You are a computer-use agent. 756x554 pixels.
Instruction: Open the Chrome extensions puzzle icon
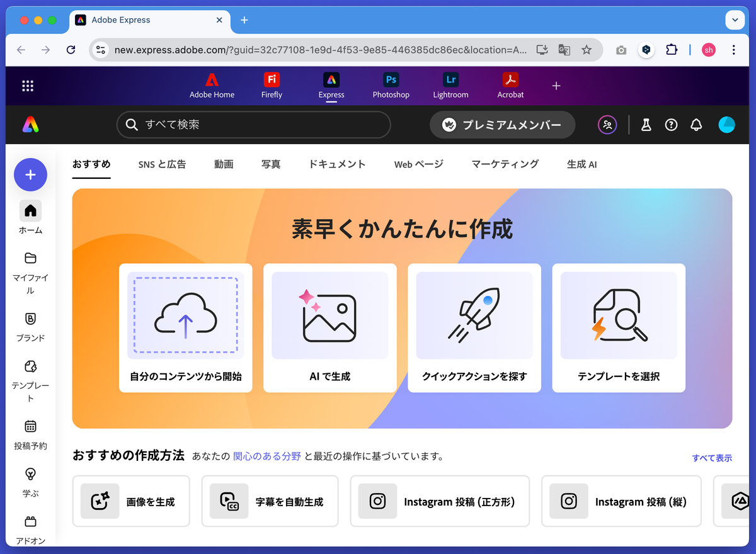point(672,50)
